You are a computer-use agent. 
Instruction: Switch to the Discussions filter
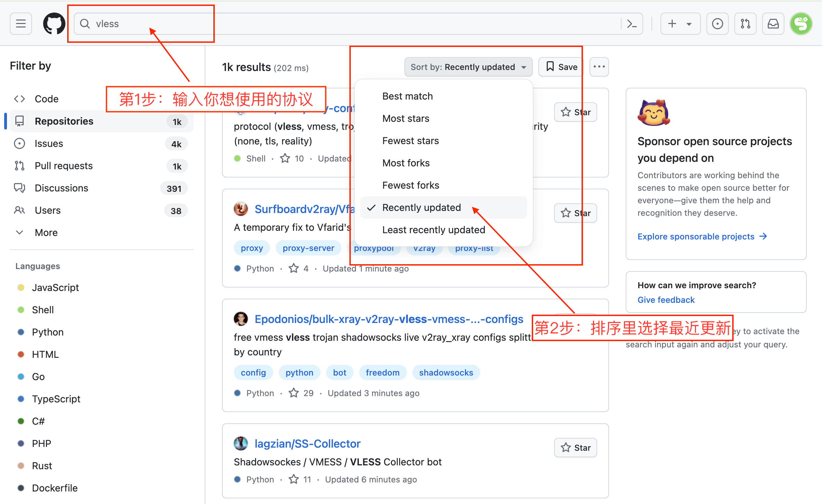pyautogui.click(x=62, y=188)
